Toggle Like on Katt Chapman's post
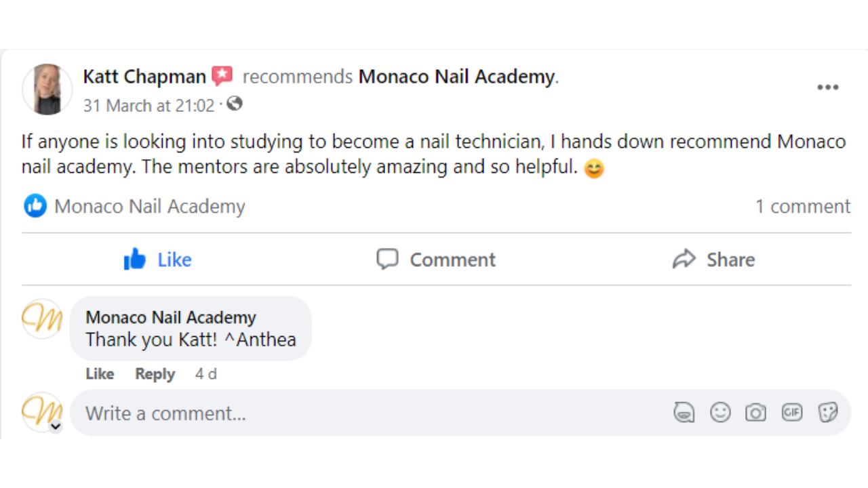 (x=158, y=260)
